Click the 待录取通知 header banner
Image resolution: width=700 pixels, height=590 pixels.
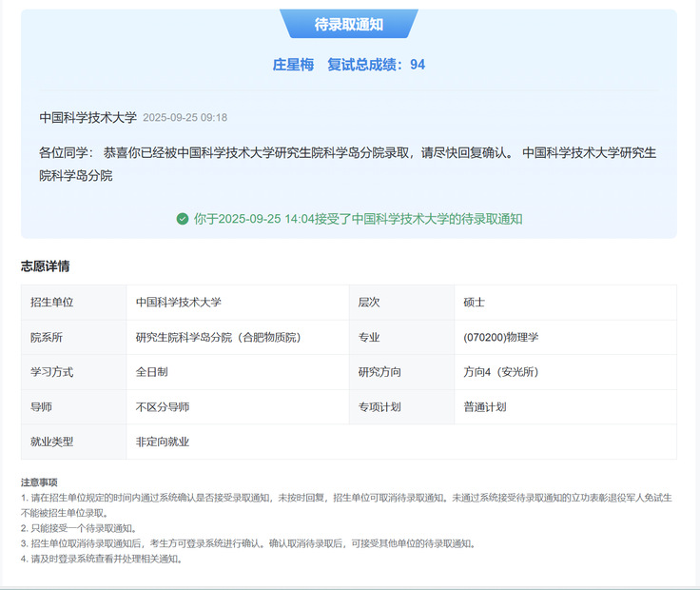pyautogui.click(x=349, y=25)
